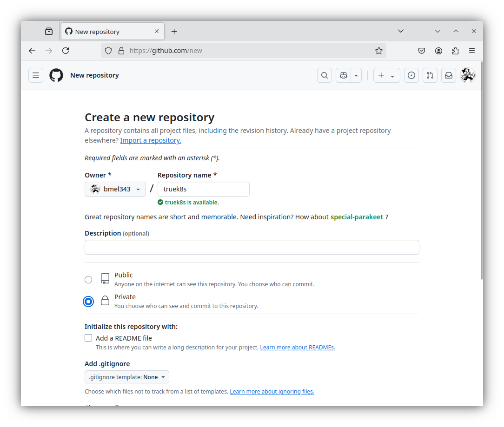
Task: Open the .gitignore template dropdown
Action: point(127,377)
